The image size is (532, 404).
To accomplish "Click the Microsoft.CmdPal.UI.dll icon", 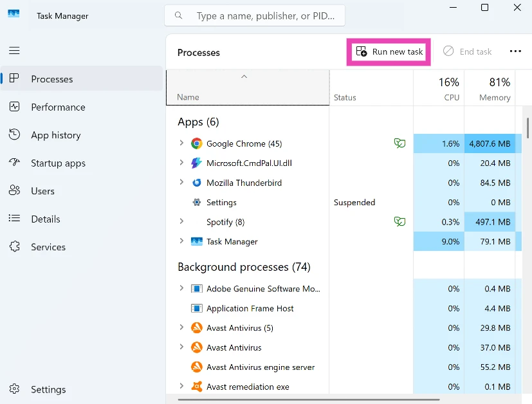I will [x=197, y=163].
